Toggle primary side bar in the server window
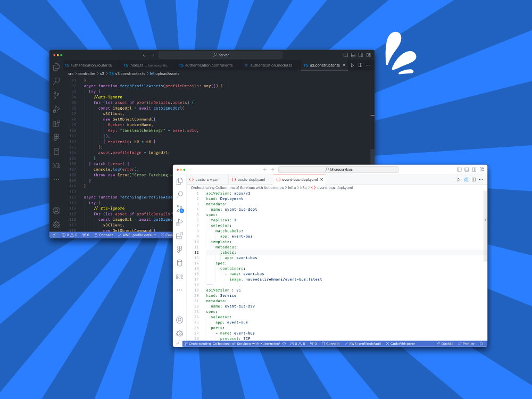The height and width of the screenshot is (399, 532). (x=346, y=55)
